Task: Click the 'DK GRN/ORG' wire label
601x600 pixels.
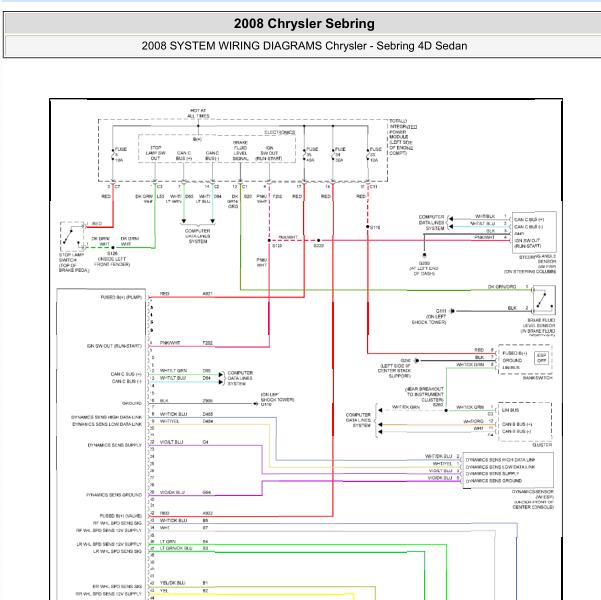Action: (502, 287)
